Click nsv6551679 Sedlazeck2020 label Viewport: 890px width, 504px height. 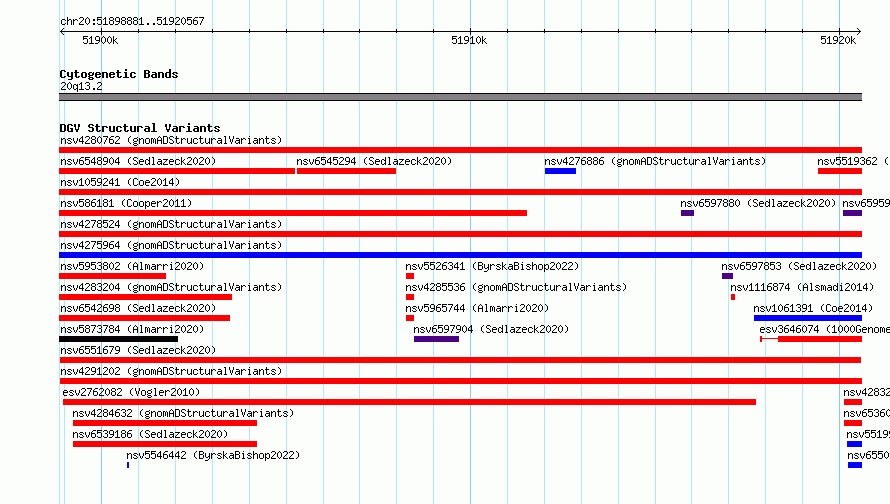click(x=138, y=350)
